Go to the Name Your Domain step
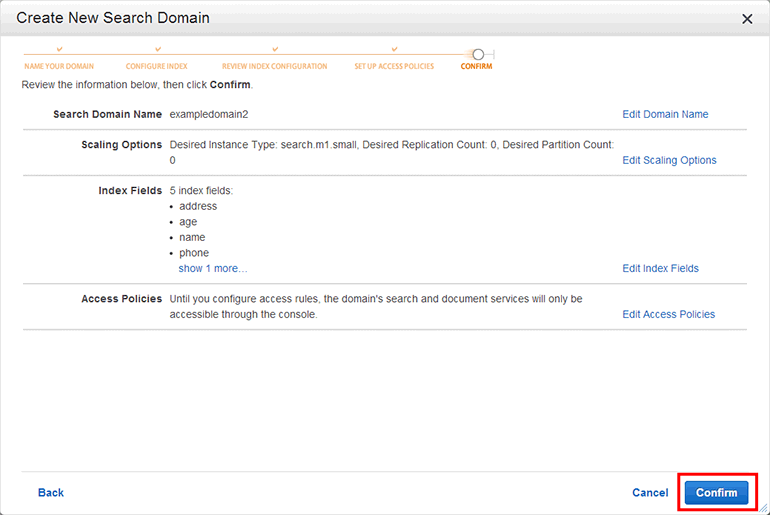The image size is (770, 515). click(x=59, y=67)
